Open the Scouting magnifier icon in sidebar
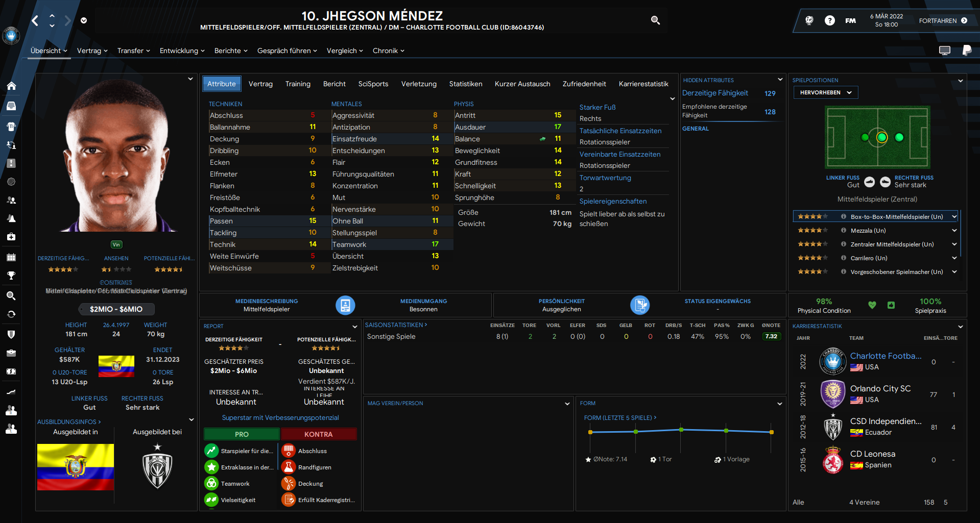 11,296
